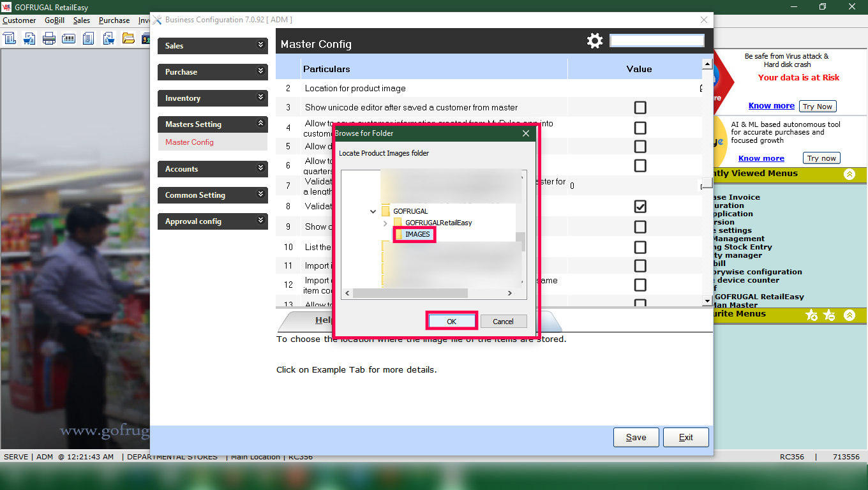Expand the Common Setting section
868x490 pixels.
point(213,195)
